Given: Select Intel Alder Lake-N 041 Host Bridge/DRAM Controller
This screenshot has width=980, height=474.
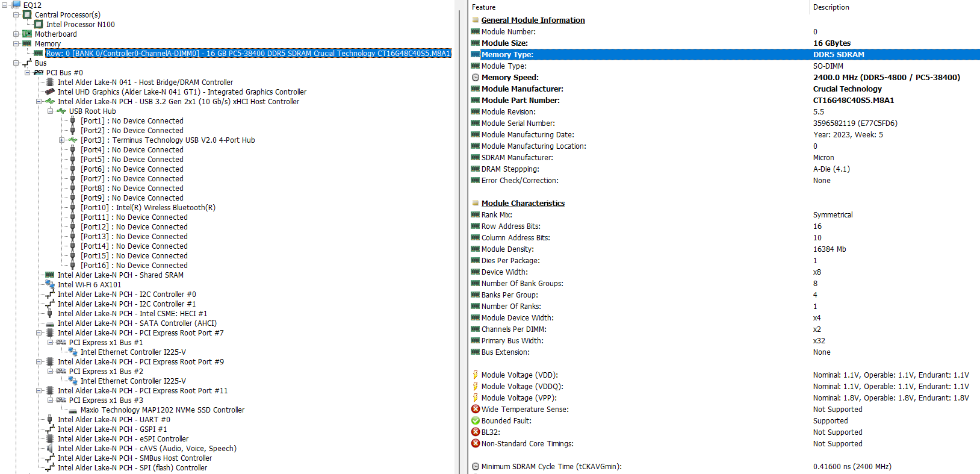Looking at the screenshot, I should click(145, 82).
